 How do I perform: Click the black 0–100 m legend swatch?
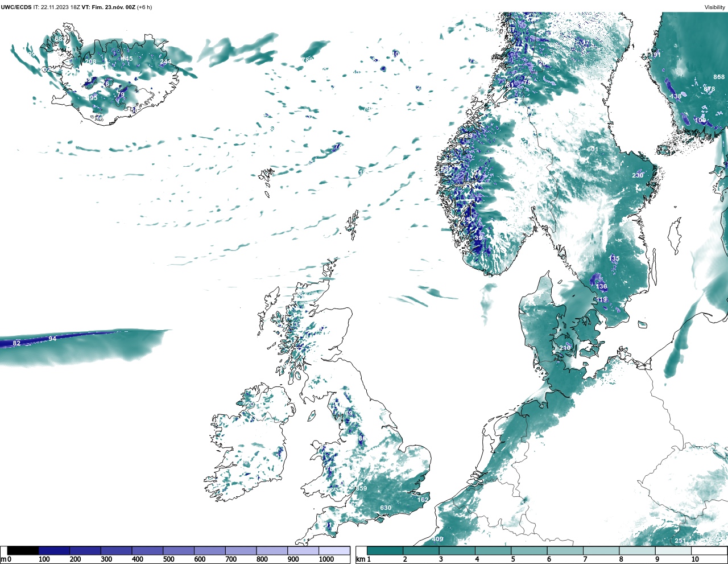click(23, 551)
